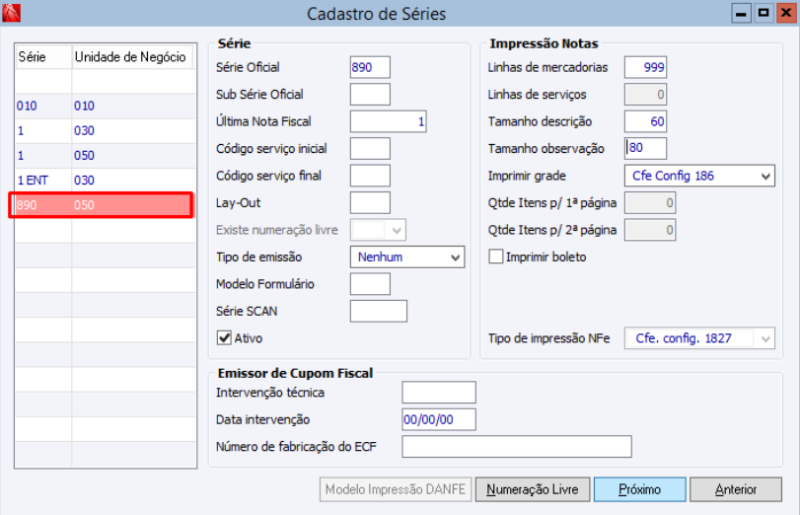Select series 1 row with unit 030
Viewport: 800px width, 515px height.
tap(106, 131)
